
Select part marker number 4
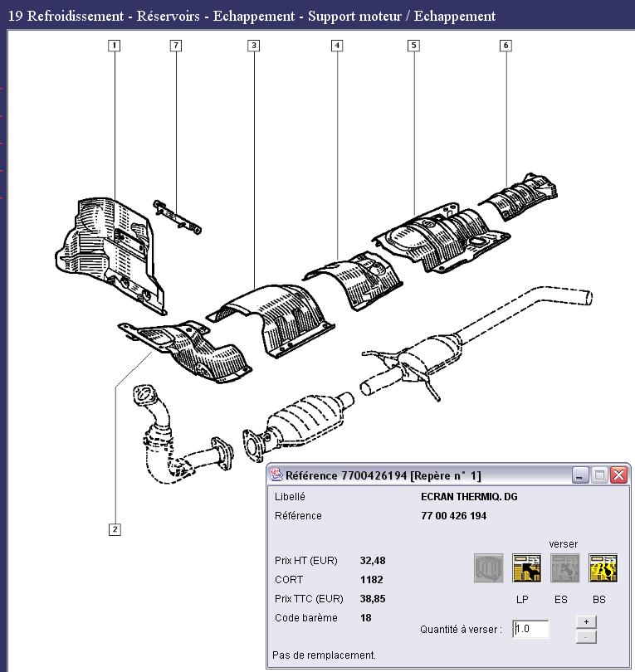click(x=337, y=46)
